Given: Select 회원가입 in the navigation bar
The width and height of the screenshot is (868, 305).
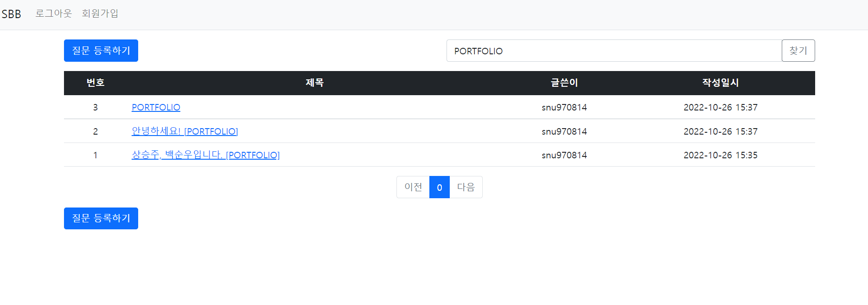Looking at the screenshot, I should pos(100,14).
